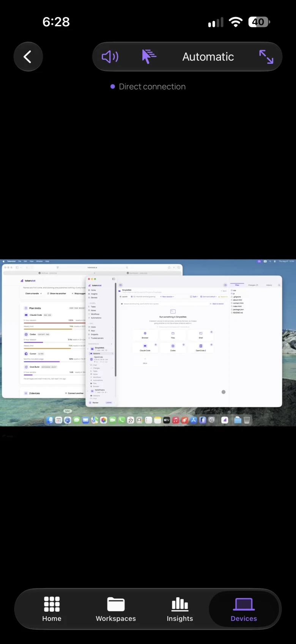This screenshot has width=296, height=644.
Task: Open index.html in file list
Action: 237,307
